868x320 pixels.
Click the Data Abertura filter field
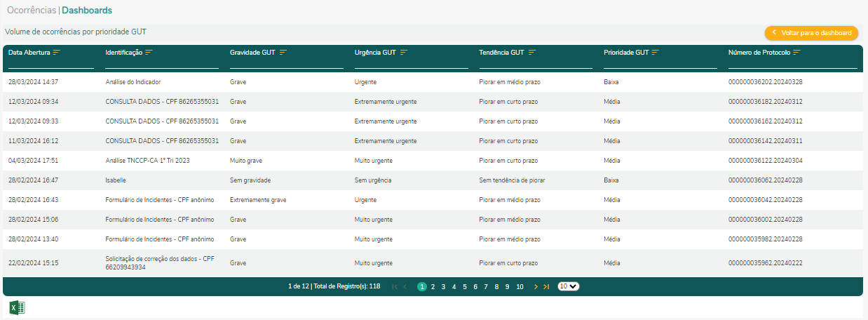pos(50,64)
